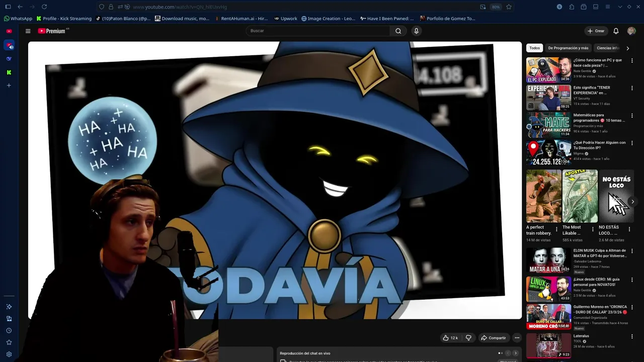This screenshot has width=644, height=362.
Task: Add a new sidebar tab with plus
Action: coord(9,85)
